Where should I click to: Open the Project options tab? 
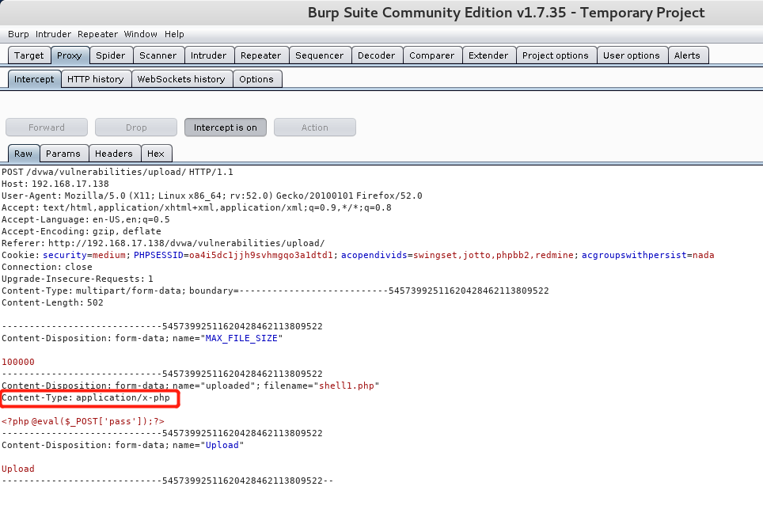point(555,55)
